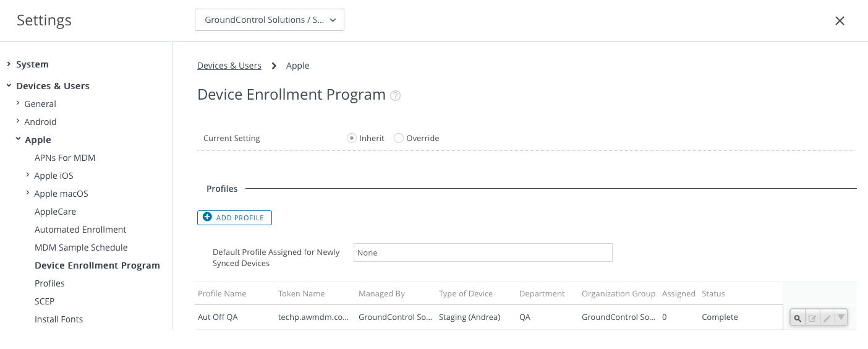Screen dimensions: 868x349
Task: Click the magnifier view icon for Aut Off QA
Action: click(x=798, y=318)
